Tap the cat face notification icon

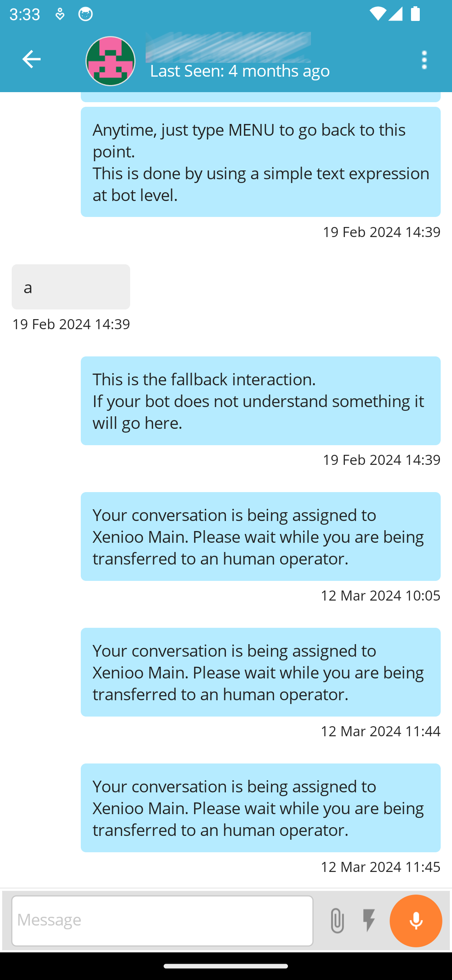tap(85, 14)
